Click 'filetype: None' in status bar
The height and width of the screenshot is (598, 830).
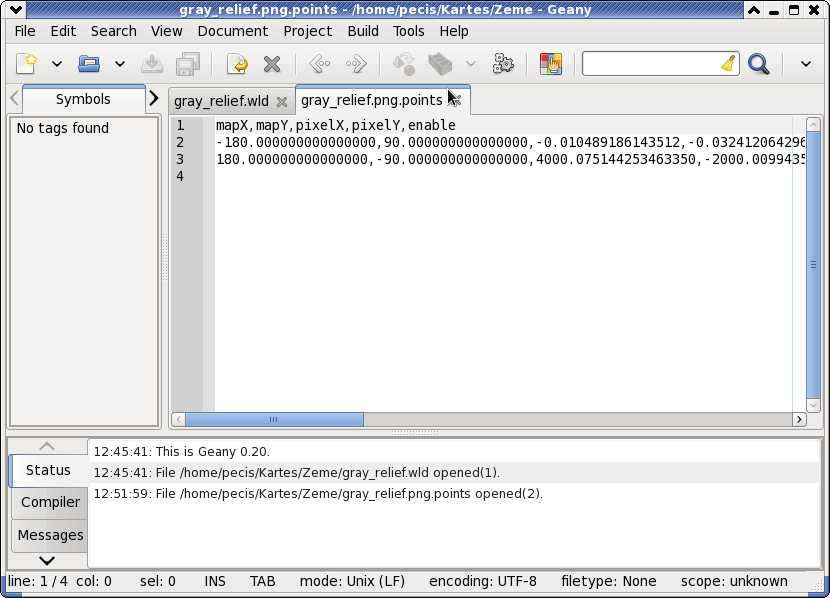coord(609,581)
